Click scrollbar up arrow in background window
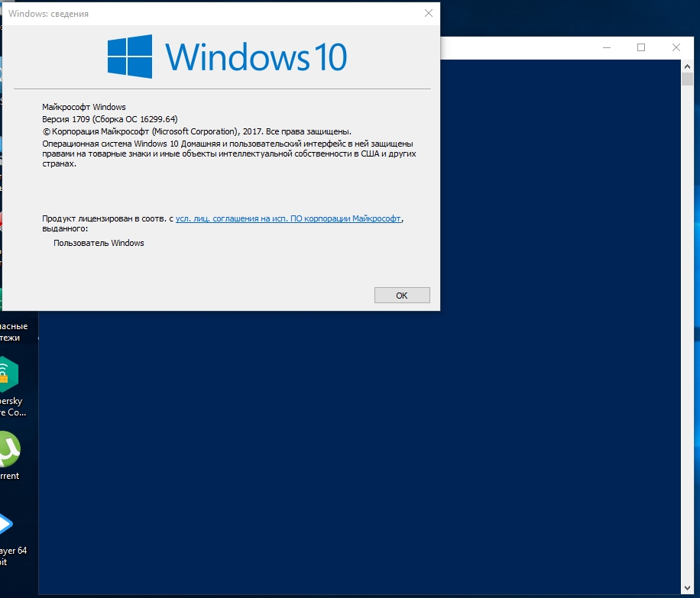 (x=687, y=66)
